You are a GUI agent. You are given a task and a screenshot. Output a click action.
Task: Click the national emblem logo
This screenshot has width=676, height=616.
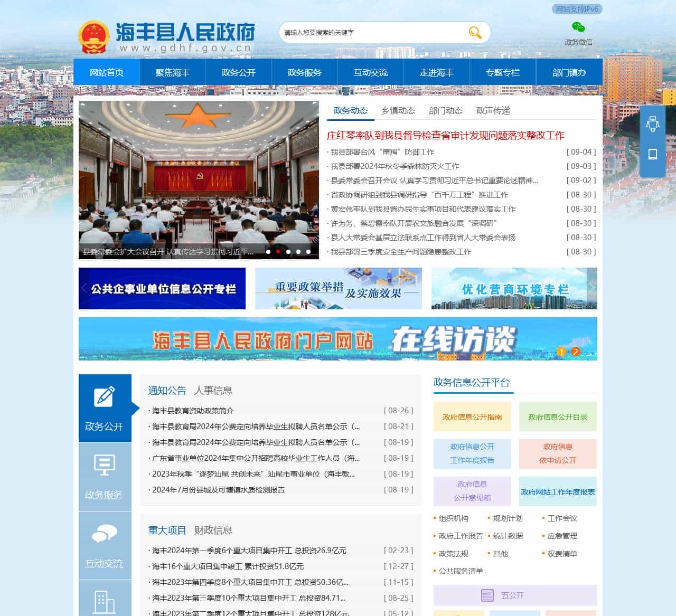(93, 37)
